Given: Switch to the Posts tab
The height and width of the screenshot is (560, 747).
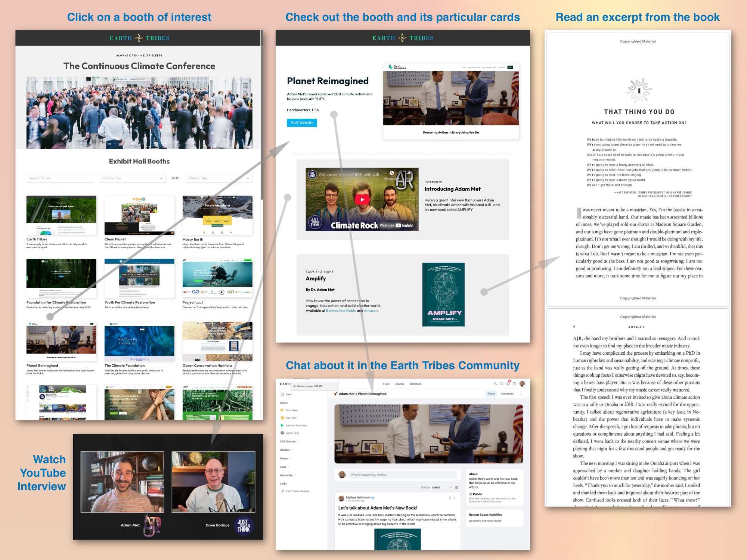Looking at the screenshot, I should click(x=491, y=393).
